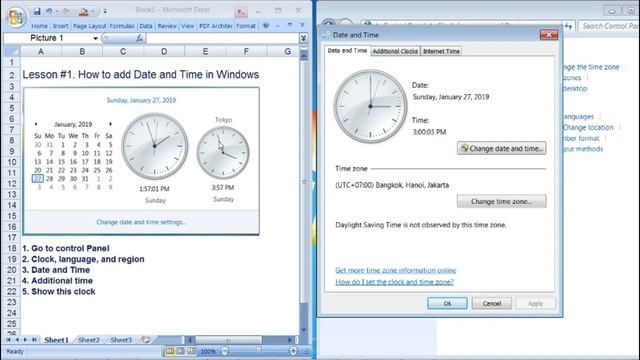Switch to Normal view in status bar
Viewport: 640px width, 360px height.
(x=169, y=351)
